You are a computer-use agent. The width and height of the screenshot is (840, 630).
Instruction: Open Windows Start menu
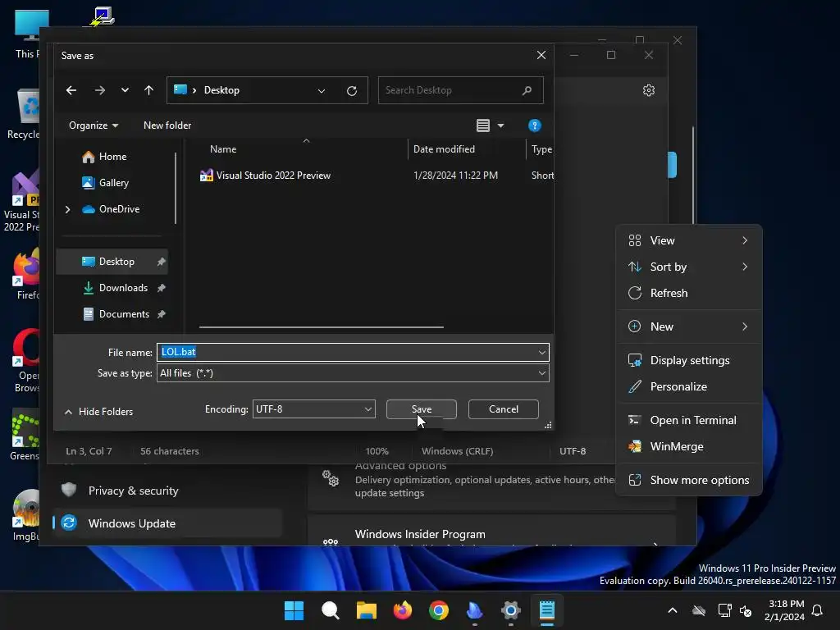(294, 610)
